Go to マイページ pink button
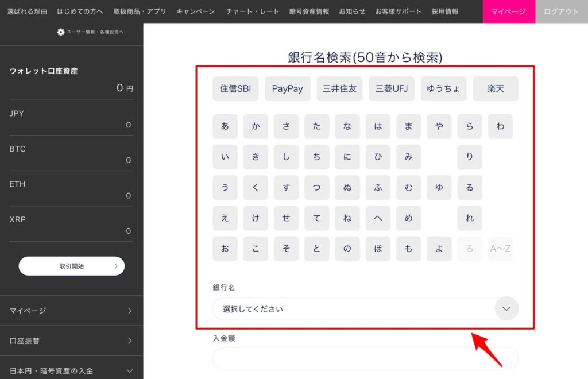The width and height of the screenshot is (588, 379). (509, 11)
